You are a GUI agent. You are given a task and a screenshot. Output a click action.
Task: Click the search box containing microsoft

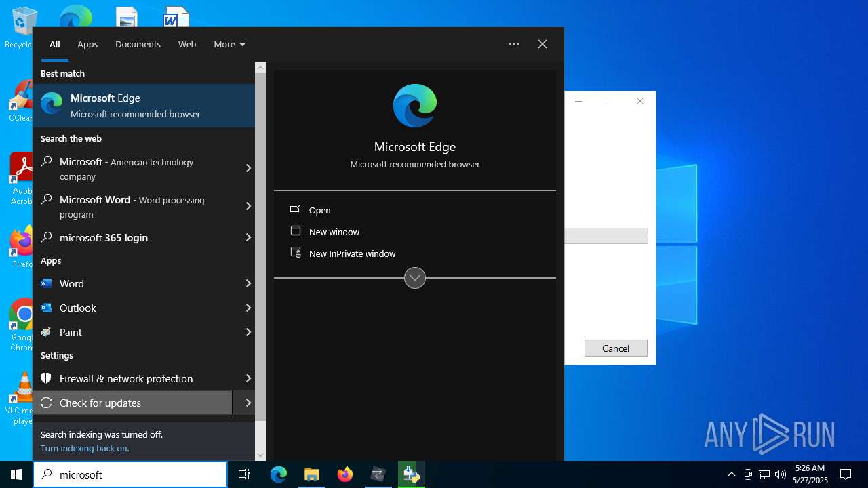point(130,474)
